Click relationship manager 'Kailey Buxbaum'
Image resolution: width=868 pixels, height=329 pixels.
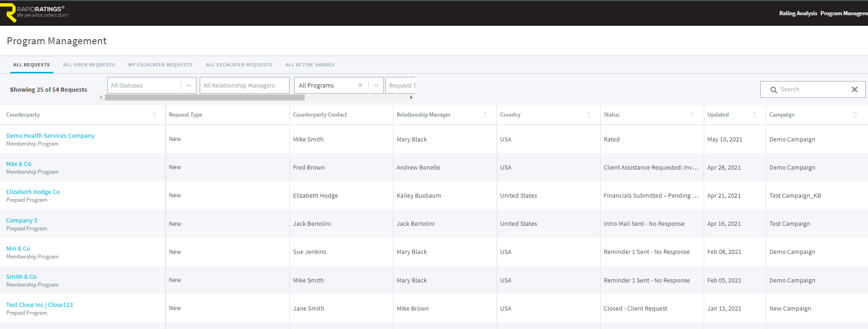point(419,196)
